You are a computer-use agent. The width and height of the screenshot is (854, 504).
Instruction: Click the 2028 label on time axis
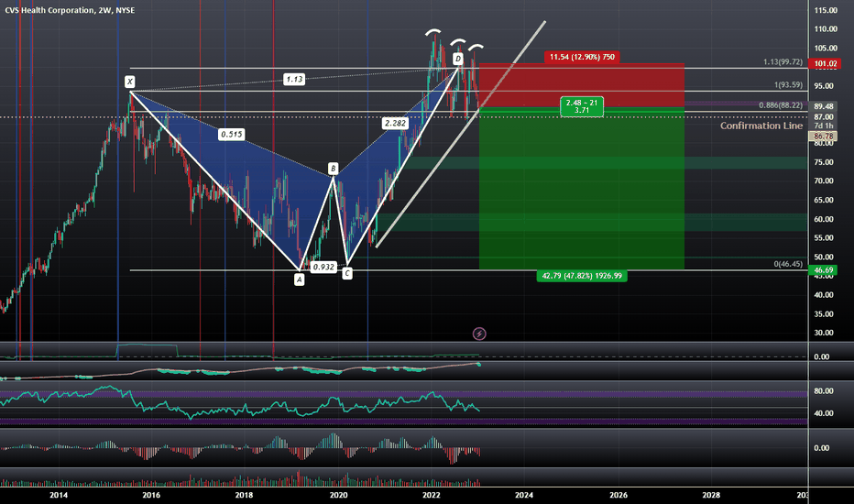(711, 495)
